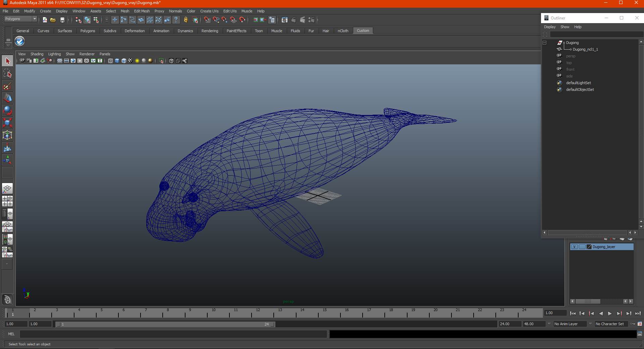Activate the Rotate tool sphere icon
644x349 pixels.
click(7, 110)
